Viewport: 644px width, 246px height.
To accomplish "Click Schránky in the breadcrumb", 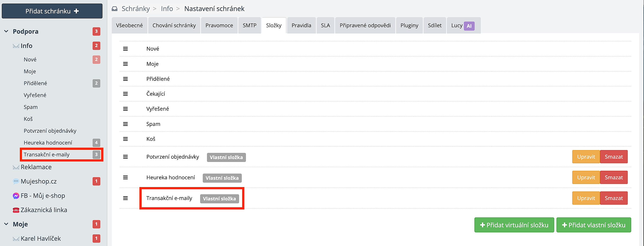I will tap(136, 9).
